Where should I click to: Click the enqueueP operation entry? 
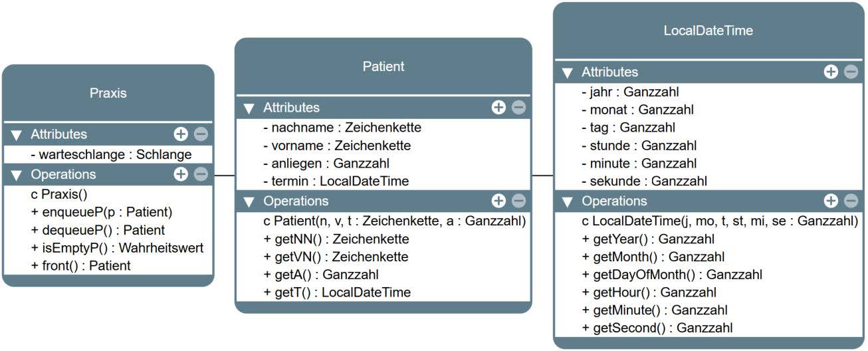click(x=102, y=212)
